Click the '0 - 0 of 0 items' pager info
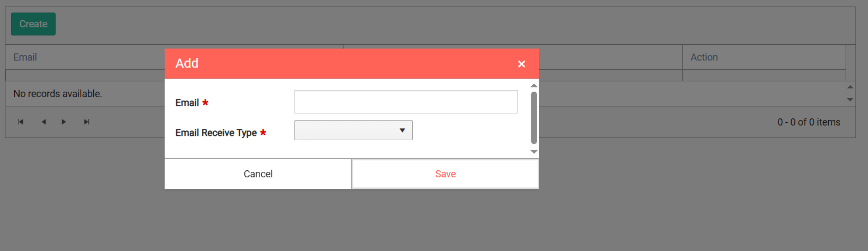Image resolution: width=868 pixels, height=251 pixels. point(809,122)
